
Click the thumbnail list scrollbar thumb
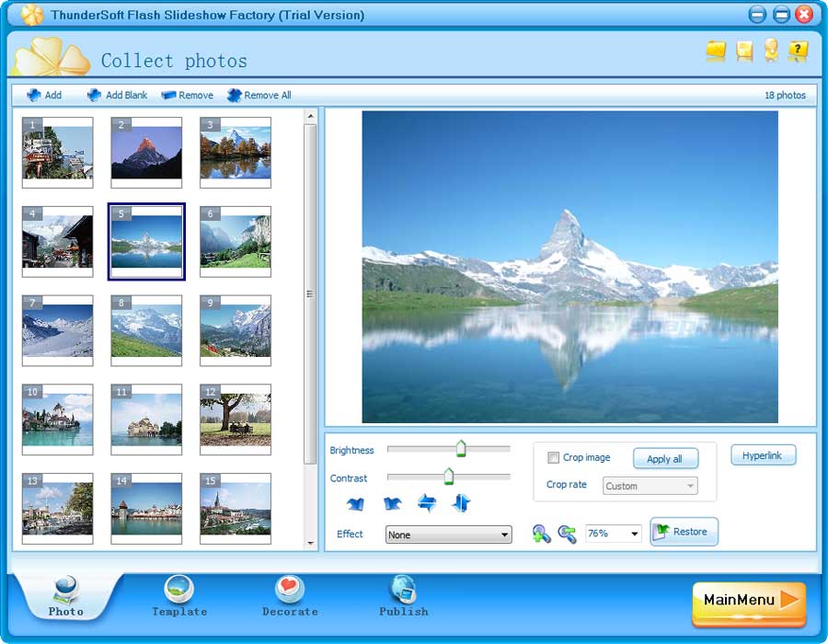click(311, 294)
